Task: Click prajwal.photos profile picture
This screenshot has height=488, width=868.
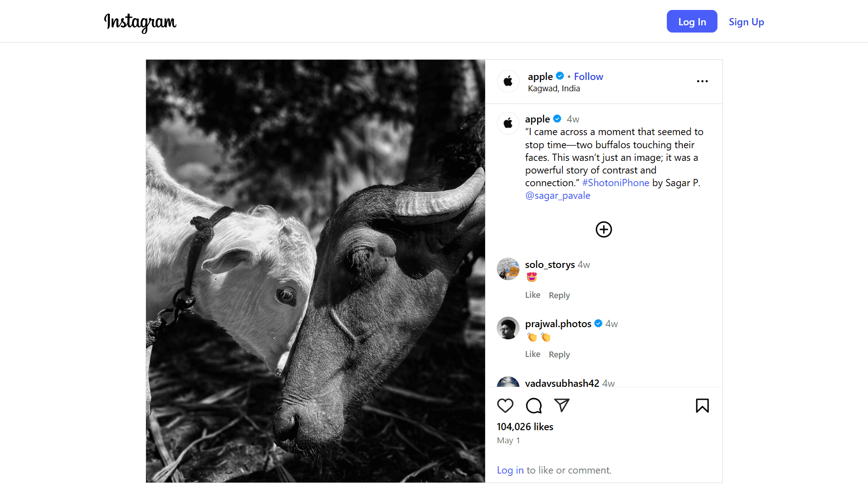Action: coord(508,328)
